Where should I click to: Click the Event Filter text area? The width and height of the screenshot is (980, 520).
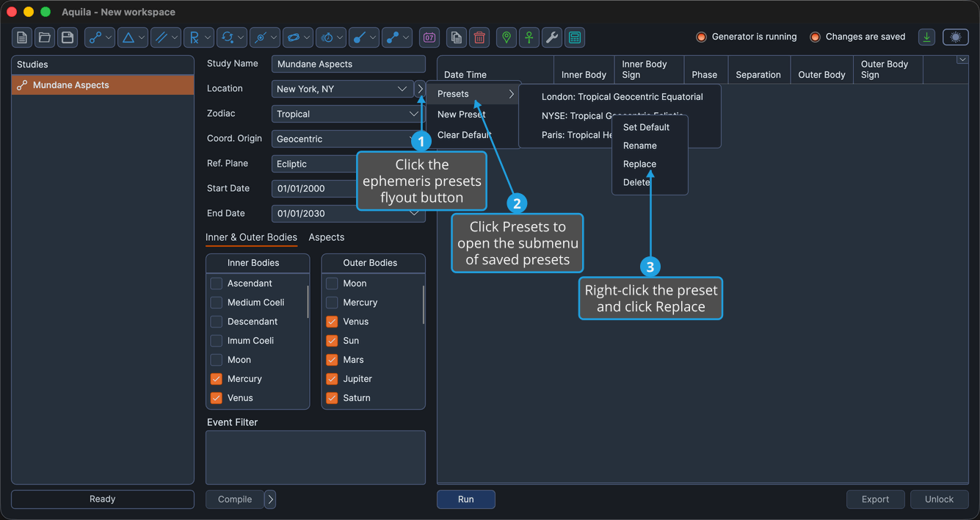click(x=316, y=458)
